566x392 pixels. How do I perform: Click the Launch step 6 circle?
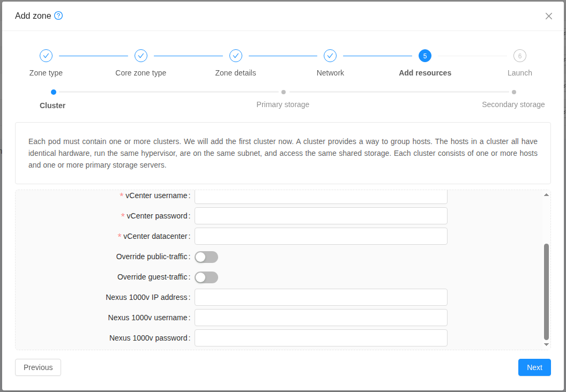click(519, 56)
